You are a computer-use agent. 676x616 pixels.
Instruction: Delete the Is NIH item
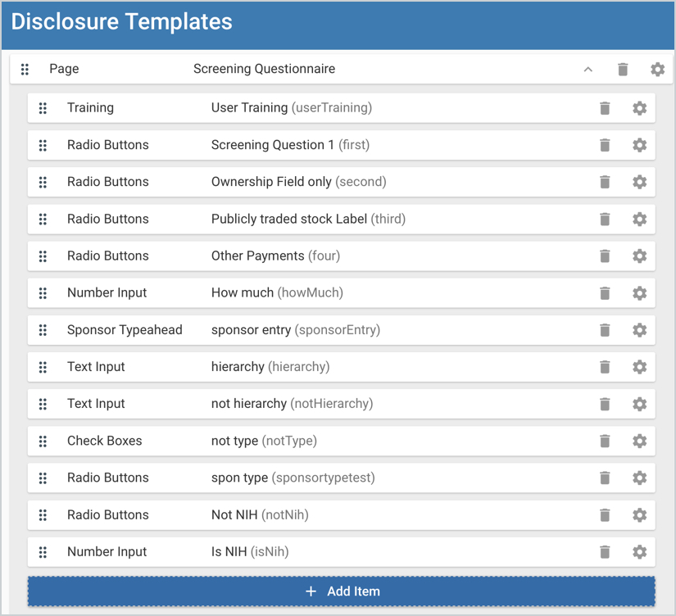tap(605, 552)
